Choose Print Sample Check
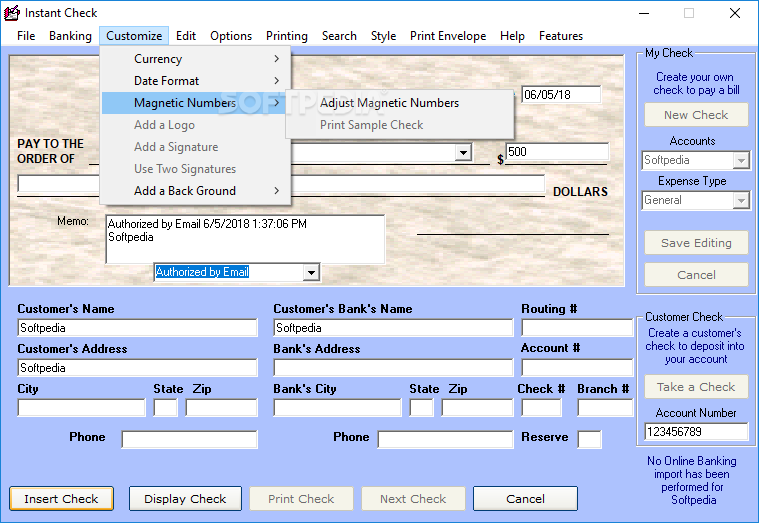The height and width of the screenshot is (523, 759). [400, 125]
